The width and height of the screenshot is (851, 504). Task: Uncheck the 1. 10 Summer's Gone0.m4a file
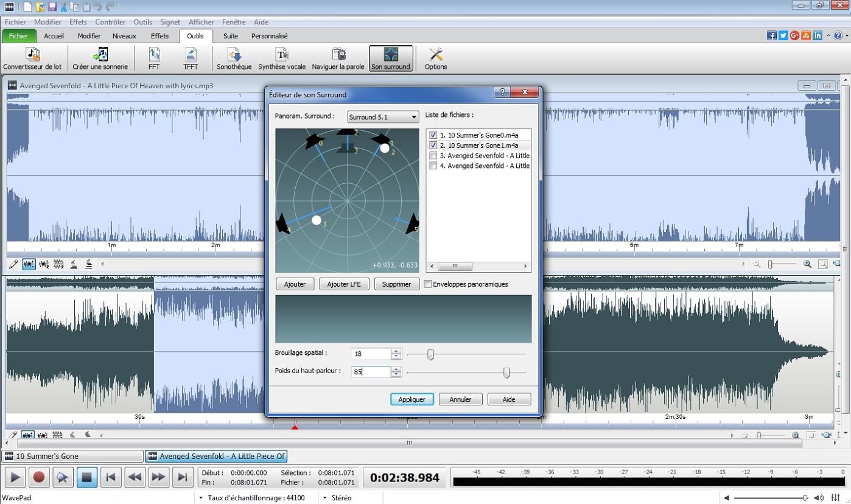(x=433, y=135)
